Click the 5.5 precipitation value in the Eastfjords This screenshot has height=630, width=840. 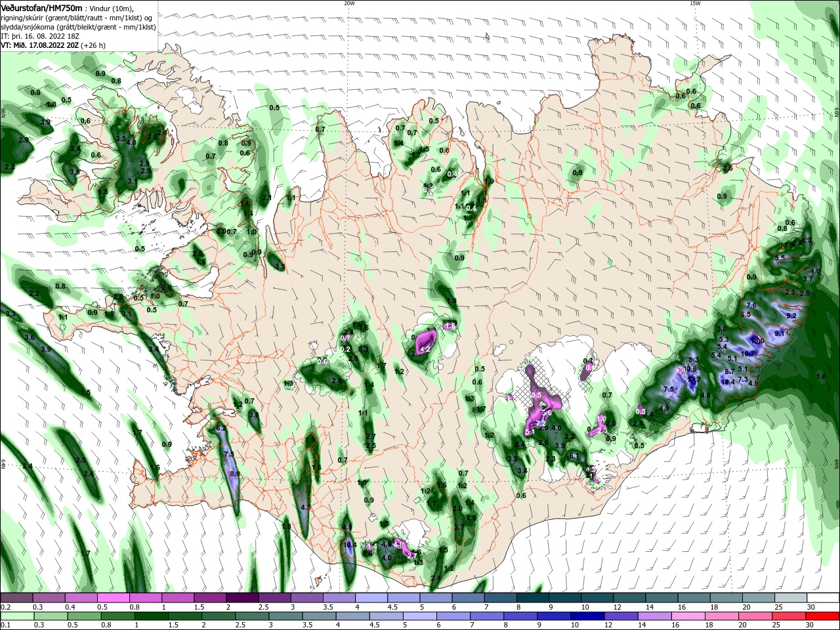click(780, 258)
